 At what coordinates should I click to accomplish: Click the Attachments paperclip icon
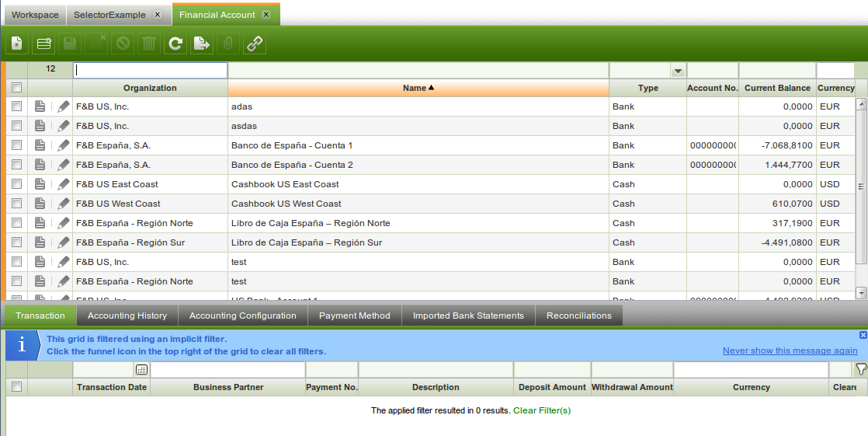(227, 44)
